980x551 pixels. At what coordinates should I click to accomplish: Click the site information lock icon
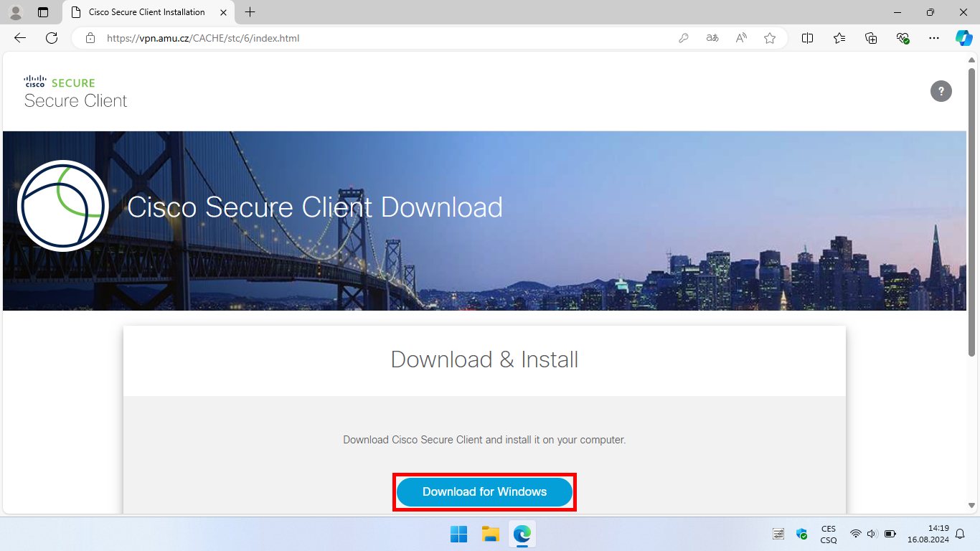click(x=90, y=38)
